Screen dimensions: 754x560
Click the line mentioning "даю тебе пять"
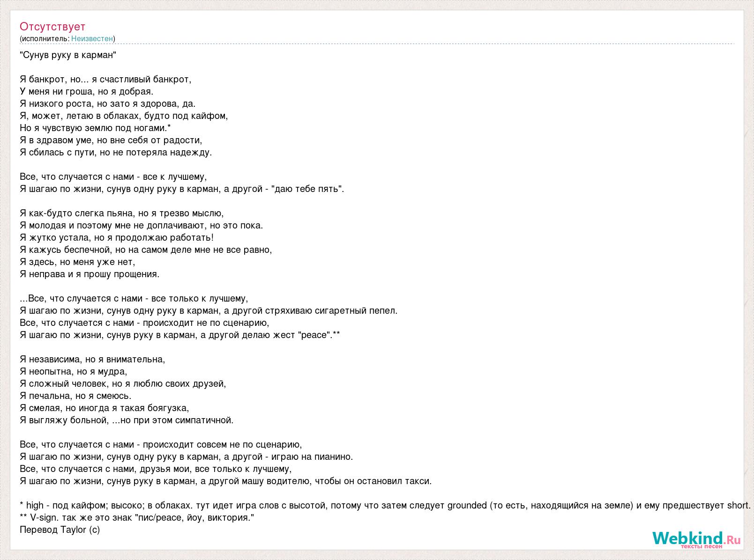pyautogui.click(x=182, y=189)
